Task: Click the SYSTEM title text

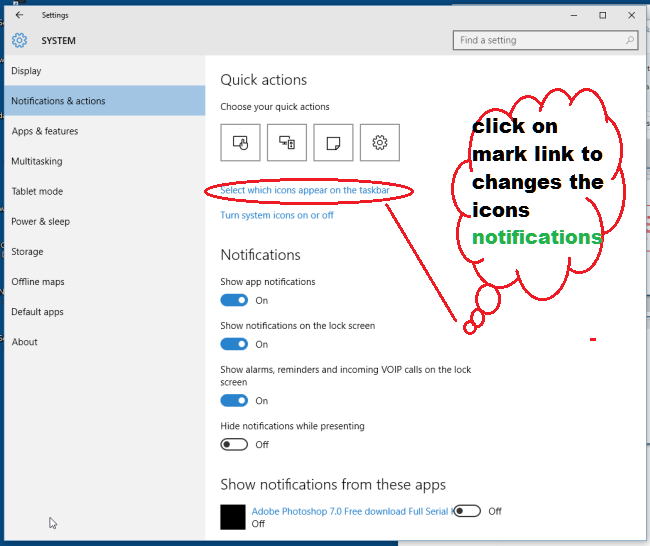Action: [x=58, y=41]
